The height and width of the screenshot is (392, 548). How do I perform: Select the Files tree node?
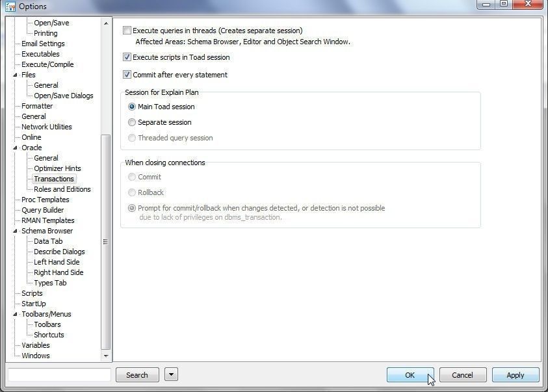(29, 75)
